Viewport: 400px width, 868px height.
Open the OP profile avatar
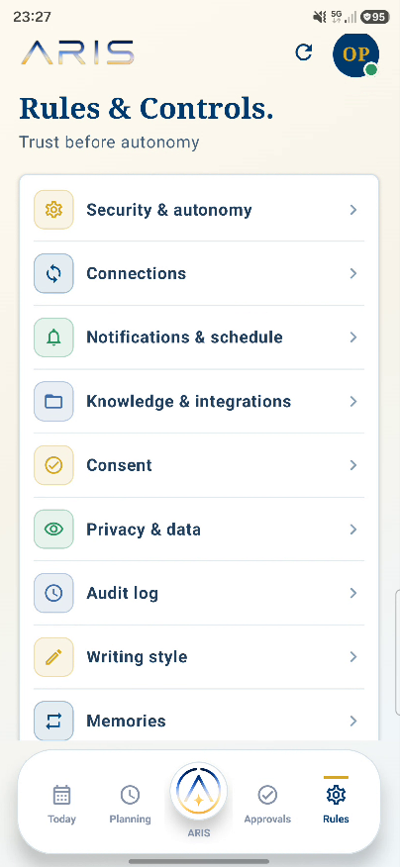[x=355, y=54]
